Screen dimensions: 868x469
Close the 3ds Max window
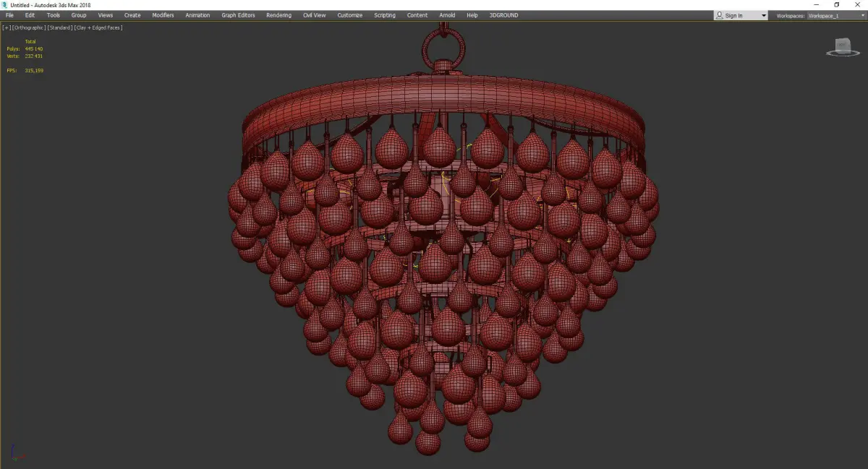click(857, 5)
